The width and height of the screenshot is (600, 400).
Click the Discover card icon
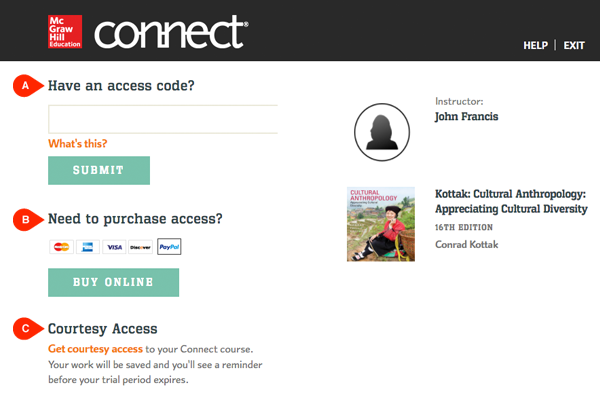(141, 247)
